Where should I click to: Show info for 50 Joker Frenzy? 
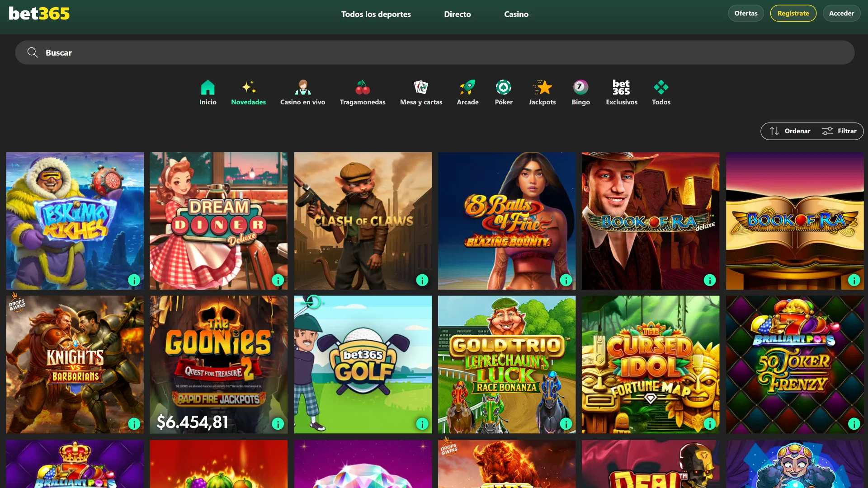(854, 424)
